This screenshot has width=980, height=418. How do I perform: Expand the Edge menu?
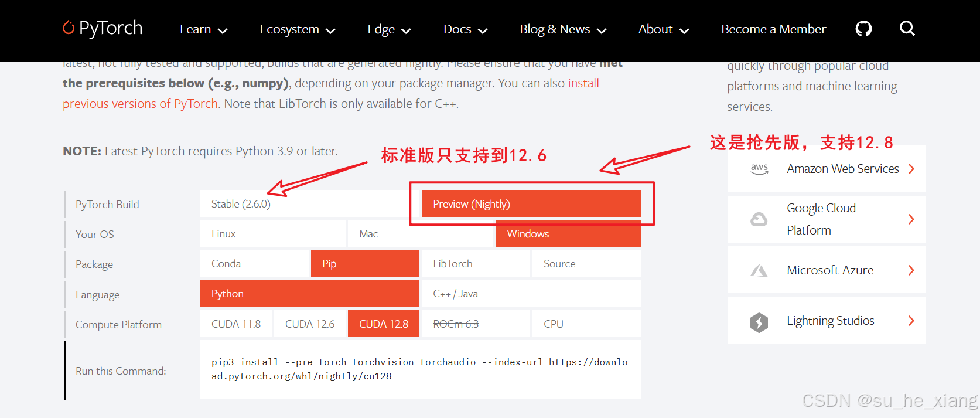tap(390, 29)
